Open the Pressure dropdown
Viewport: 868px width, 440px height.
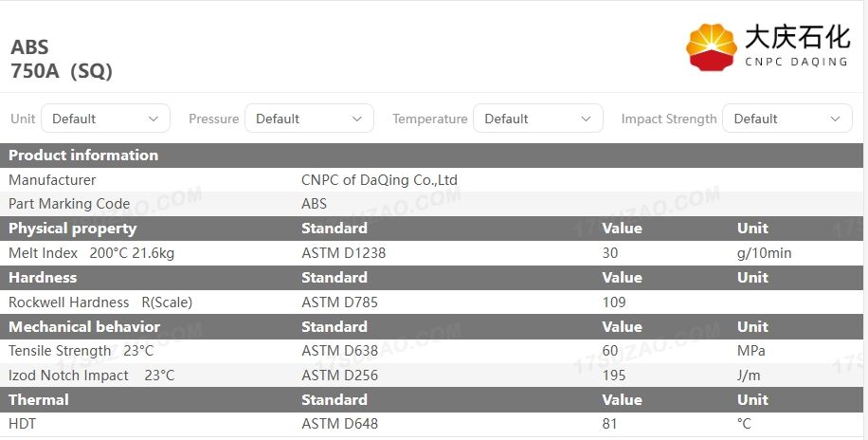click(308, 119)
